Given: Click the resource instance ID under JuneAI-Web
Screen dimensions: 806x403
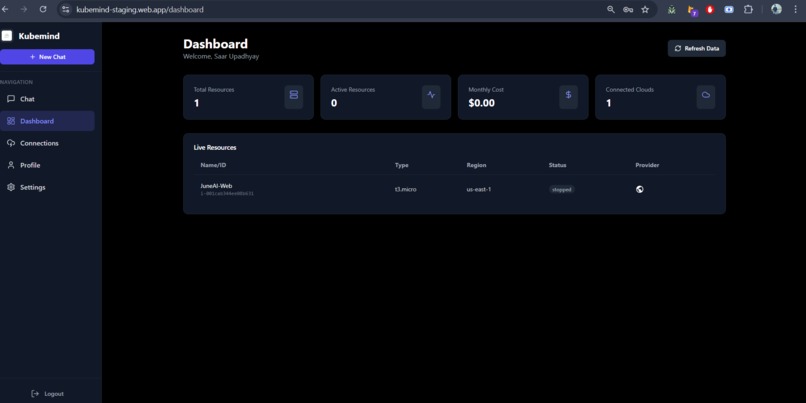Looking at the screenshot, I should coord(227,194).
